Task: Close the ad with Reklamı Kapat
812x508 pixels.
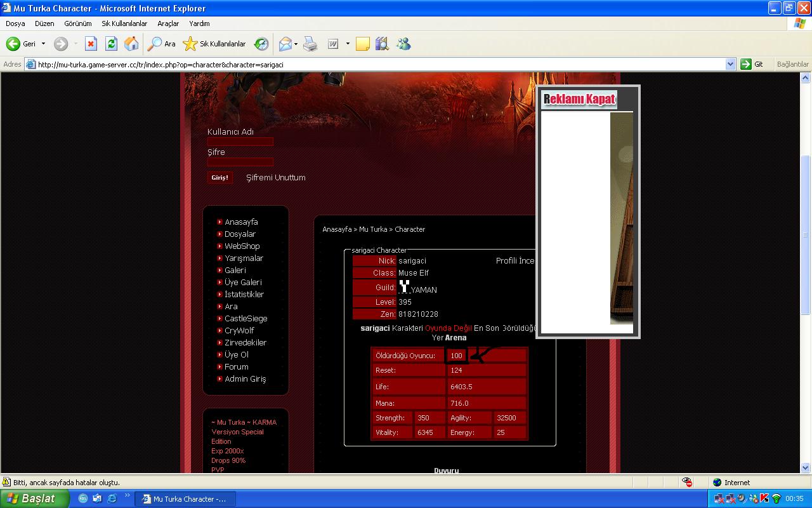Action: pos(579,99)
